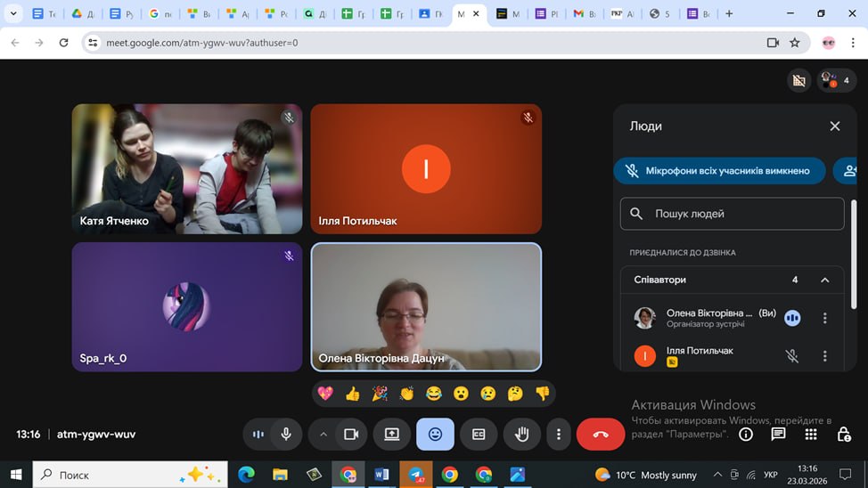Toggle the emoji reactions bar button
The image size is (868, 488).
[x=435, y=435]
